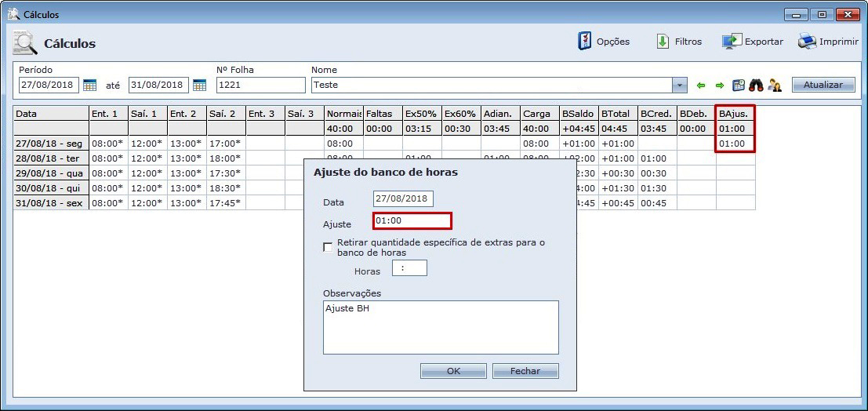Click the calendar-with-clock icon beside binoculars

[x=739, y=85]
